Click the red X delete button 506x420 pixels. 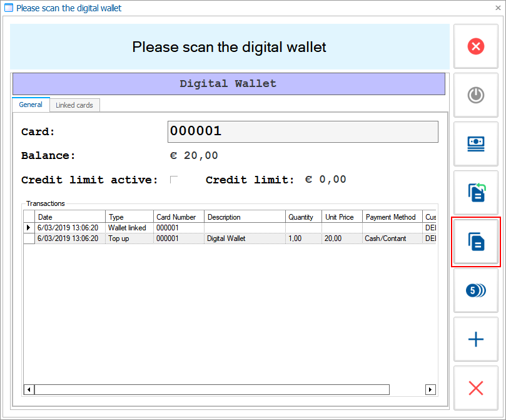tap(475, 388)
